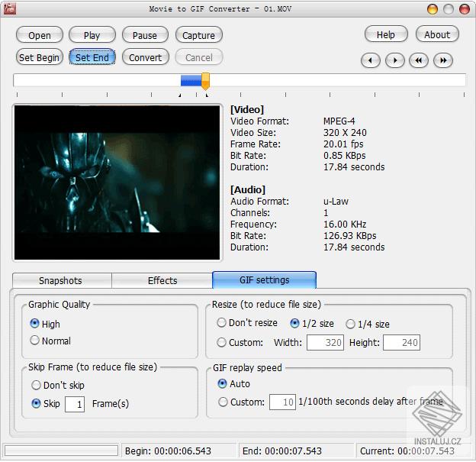This screenshot has width=476, height=462.
Task: Click the Skip frame count field
Action: pos(75,404)
